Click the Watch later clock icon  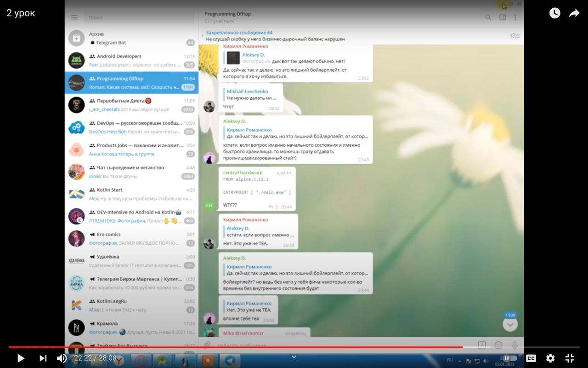pyautogui.click(x=555, y=13)
